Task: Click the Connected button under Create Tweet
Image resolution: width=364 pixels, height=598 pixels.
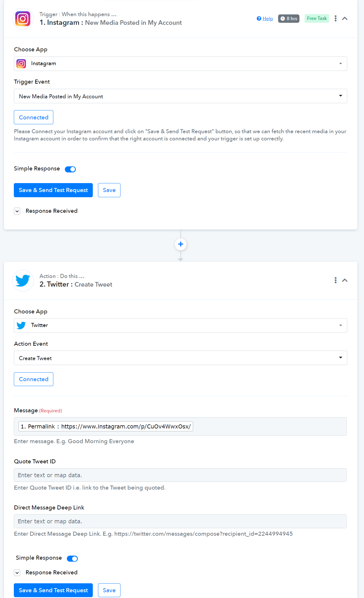Action: pyautogui.click(x=34, y=379)
